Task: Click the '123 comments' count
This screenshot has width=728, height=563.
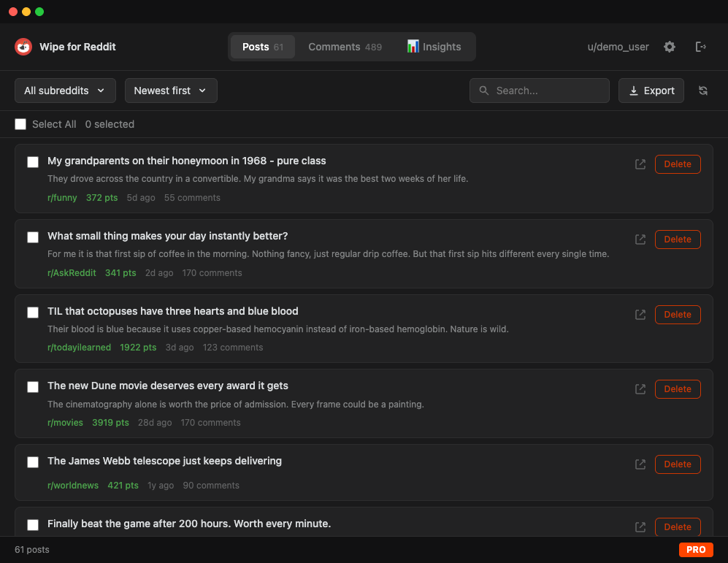Action: tap(233, 347)
